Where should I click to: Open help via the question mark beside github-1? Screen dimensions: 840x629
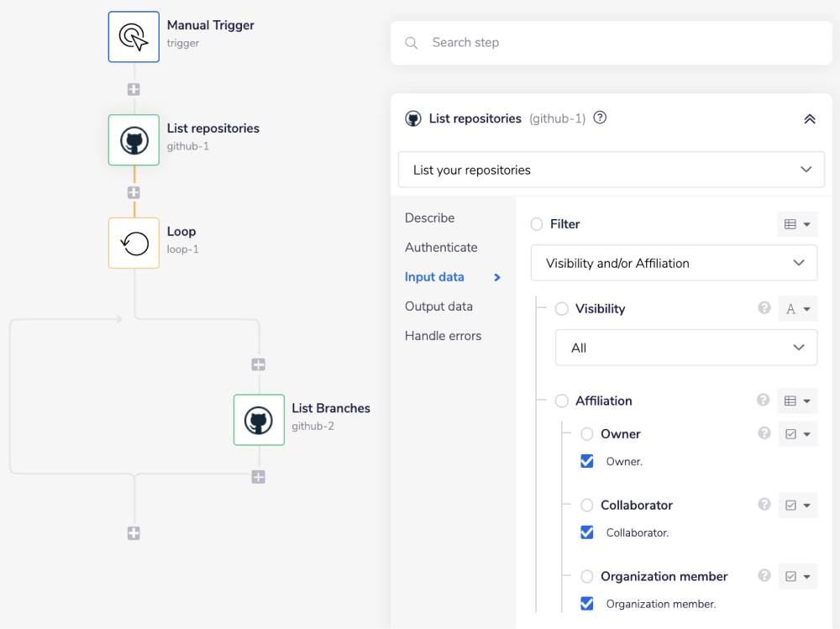(599, 118)
